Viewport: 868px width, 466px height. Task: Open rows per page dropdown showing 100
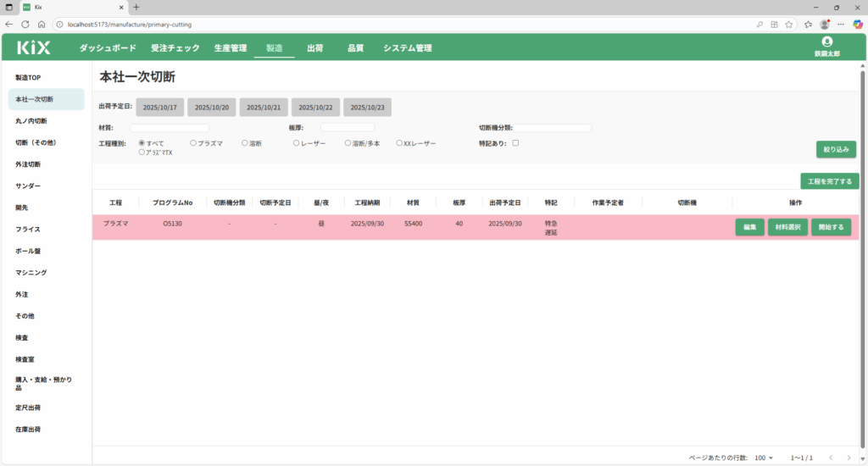click(765, 458)
